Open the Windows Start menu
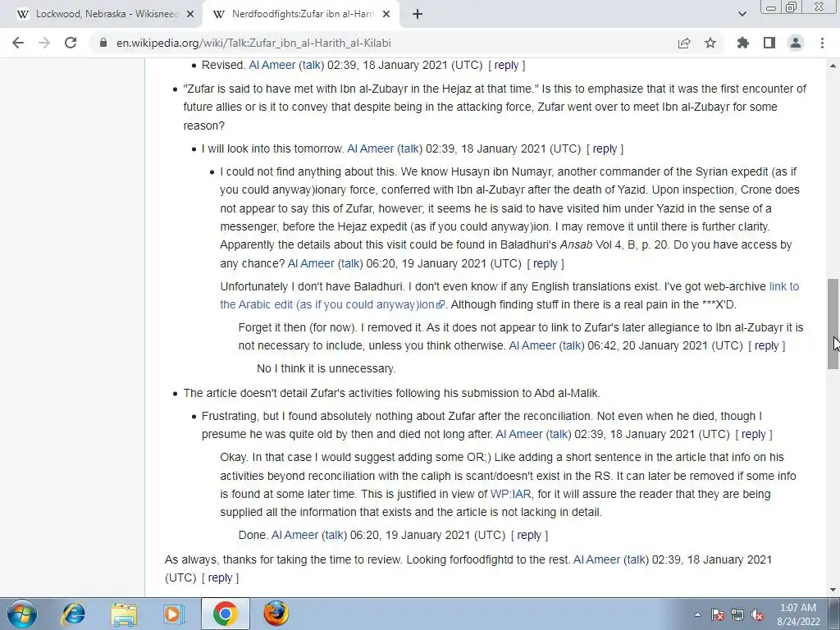The height and width of the screenshot is (630, 840). [x=21, y=614]
